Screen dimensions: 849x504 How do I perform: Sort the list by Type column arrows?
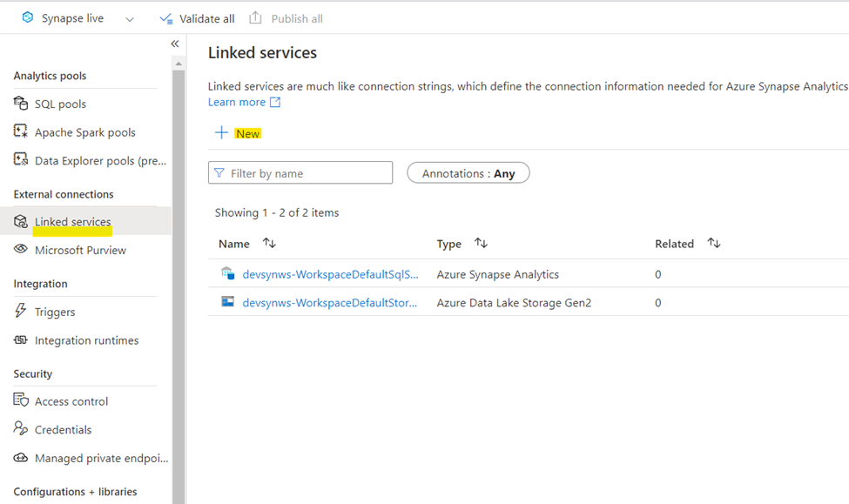coord(481,244)
